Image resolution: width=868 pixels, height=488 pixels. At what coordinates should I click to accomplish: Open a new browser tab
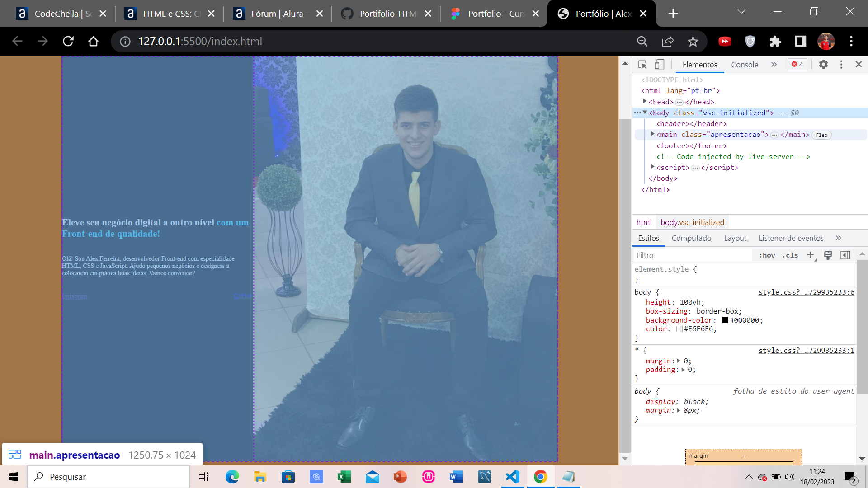pos(673,14)
